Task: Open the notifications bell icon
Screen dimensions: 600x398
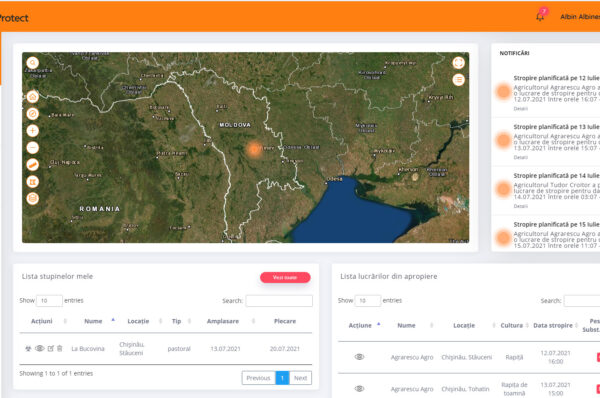Action: [x=540, y=16]
